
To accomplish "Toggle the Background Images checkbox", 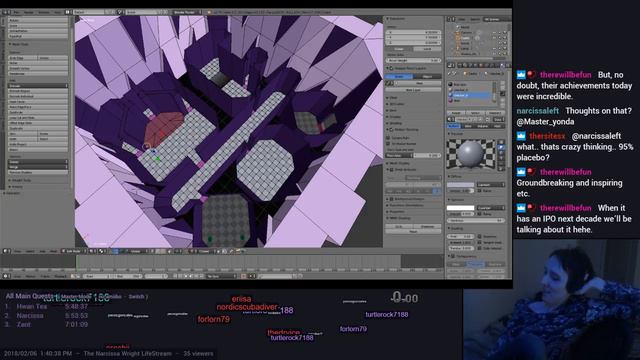I will click(x=391, y=199).
